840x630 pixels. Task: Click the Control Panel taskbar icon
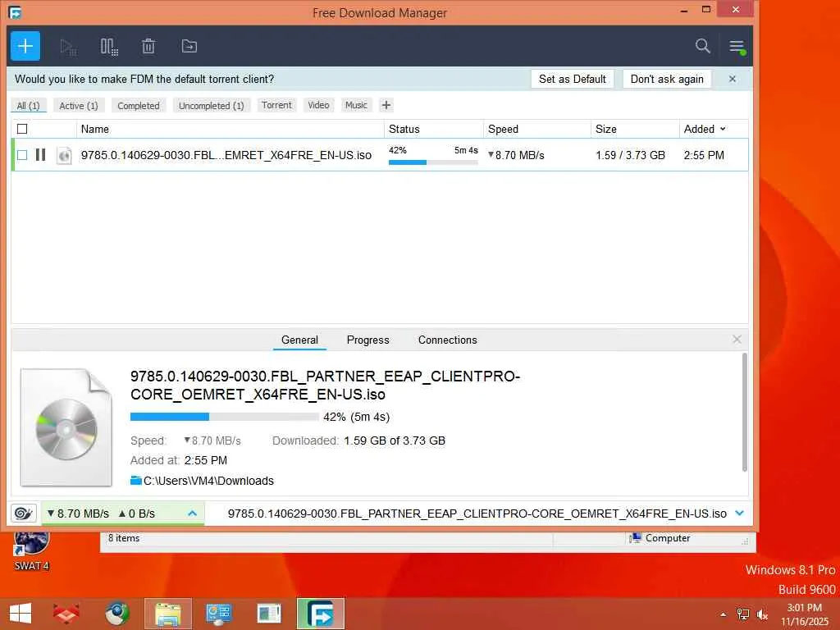(218, 614)
